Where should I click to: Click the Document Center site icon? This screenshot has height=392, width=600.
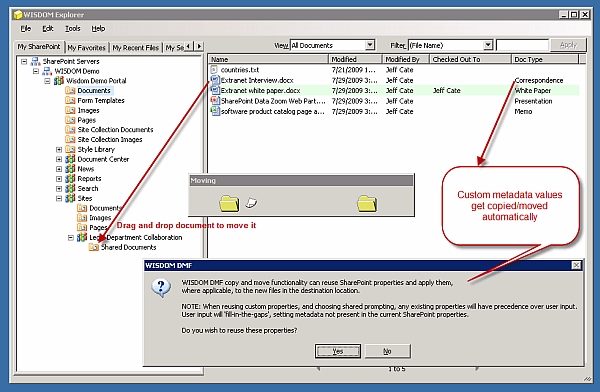pyautogui.click(x=70, y=159)
